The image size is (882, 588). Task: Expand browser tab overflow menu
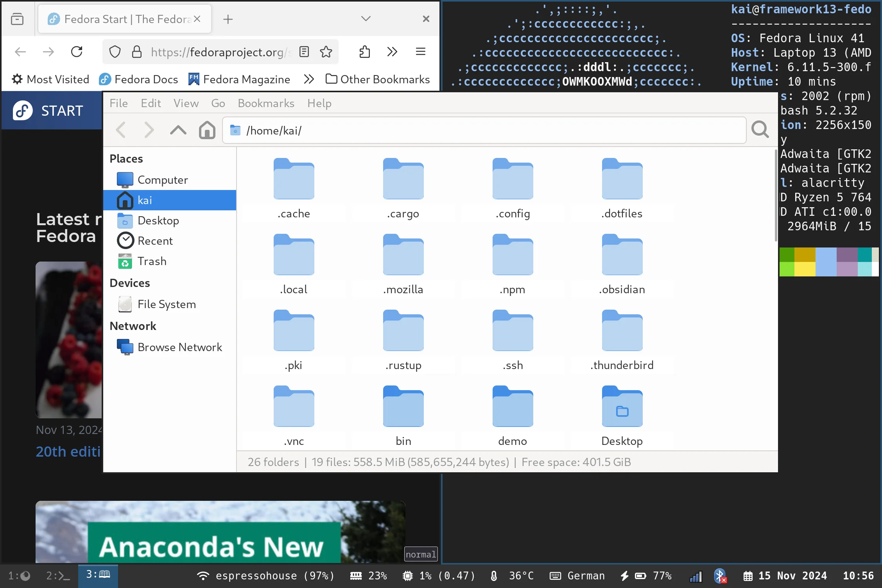(366, 18)
